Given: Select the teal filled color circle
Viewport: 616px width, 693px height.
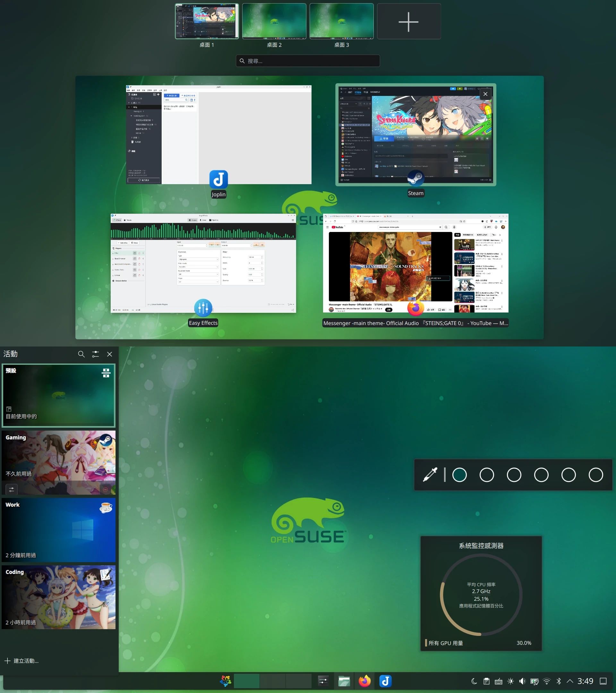Looking at the screenshot, I should (459, 475).
